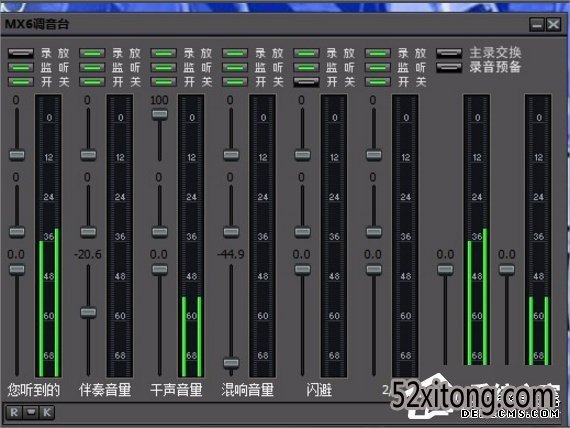Enable 录放 on 您听到的 channel
Viewport: 570px width, 428px height.
tap(21, 53)
